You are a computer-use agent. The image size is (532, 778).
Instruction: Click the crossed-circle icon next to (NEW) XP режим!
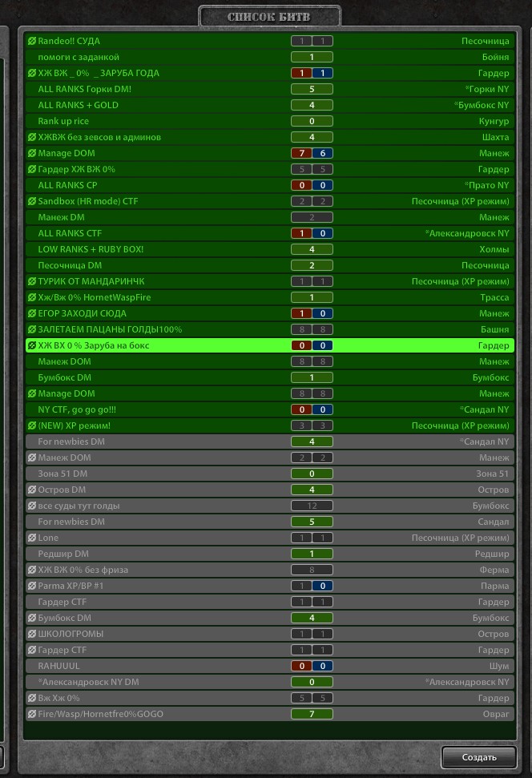click(x=32, y=425)
